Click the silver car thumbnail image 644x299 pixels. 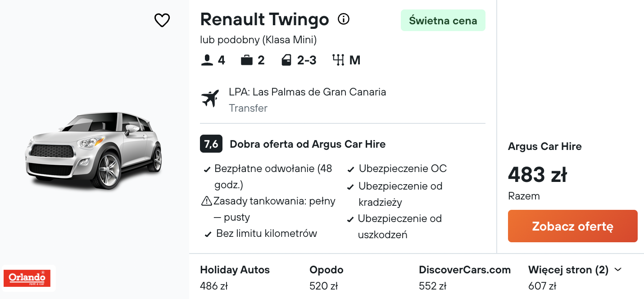pos(94,150)
